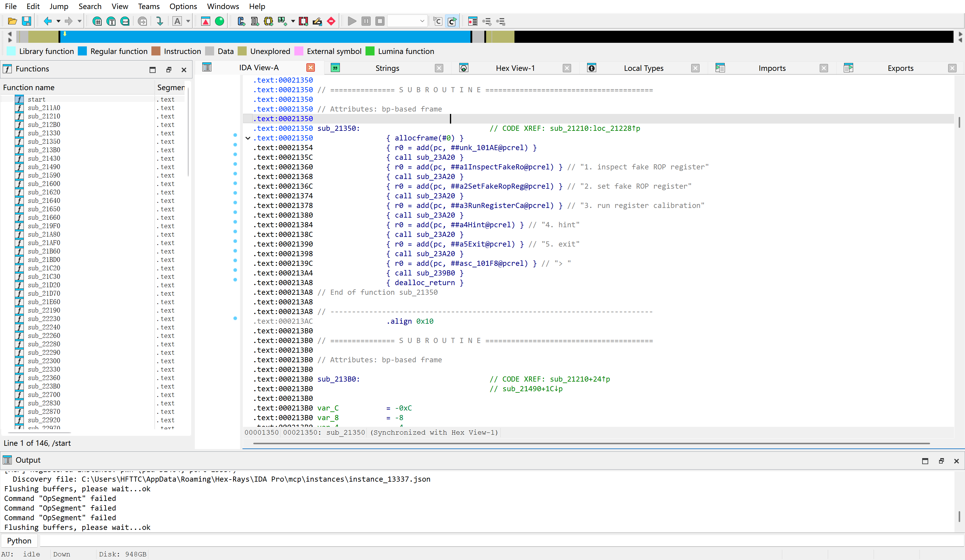Click Lumina function green color swatch

(370, 51)
